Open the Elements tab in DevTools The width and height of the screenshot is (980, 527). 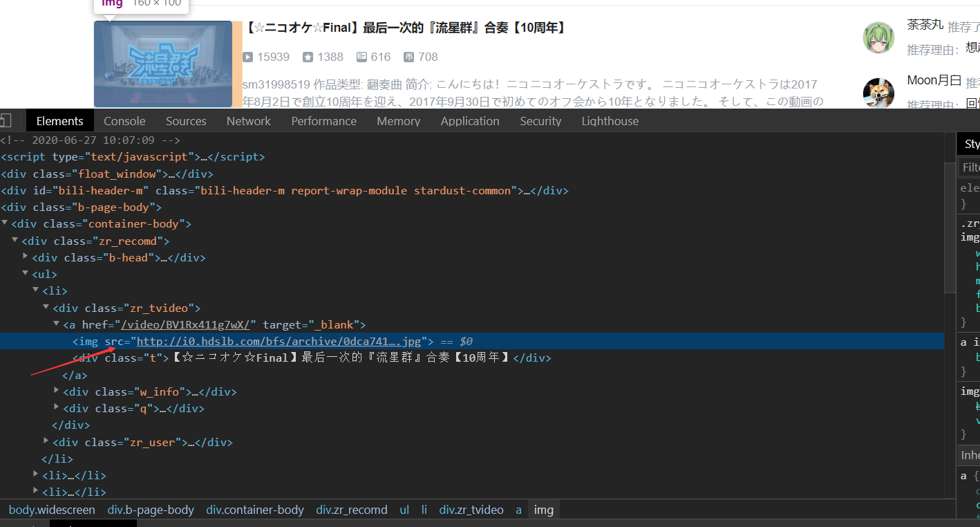click(59, 121)
